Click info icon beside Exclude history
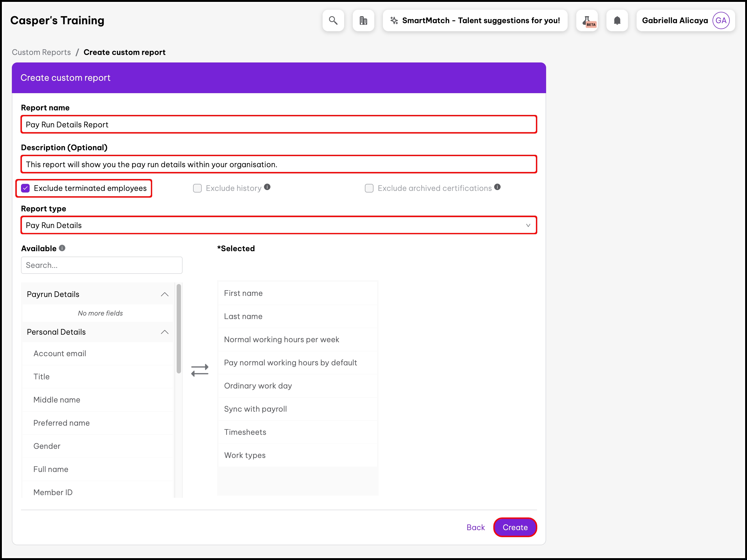The width and height of the screenshot is (747, 560). tap(267, 187)
